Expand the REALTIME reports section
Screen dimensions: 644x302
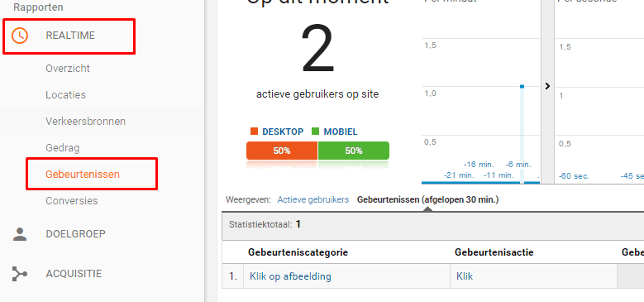pyautogui.click(x=70, y=36)
